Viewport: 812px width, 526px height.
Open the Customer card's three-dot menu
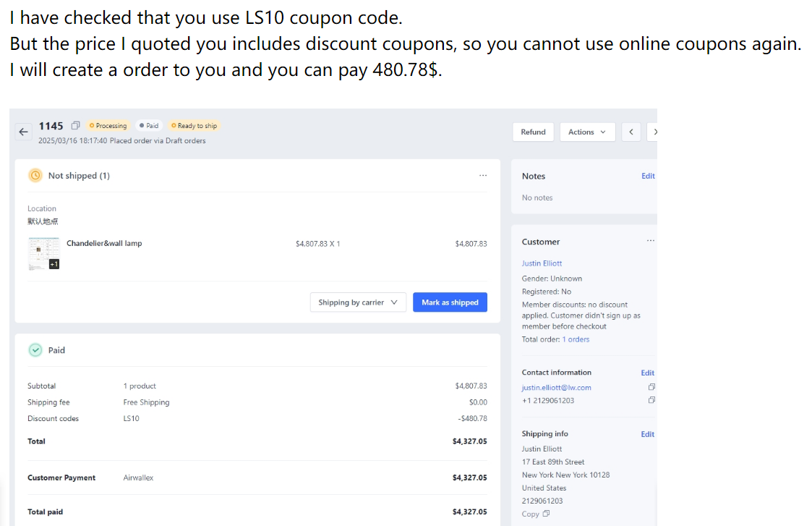[x=651, y=241]
